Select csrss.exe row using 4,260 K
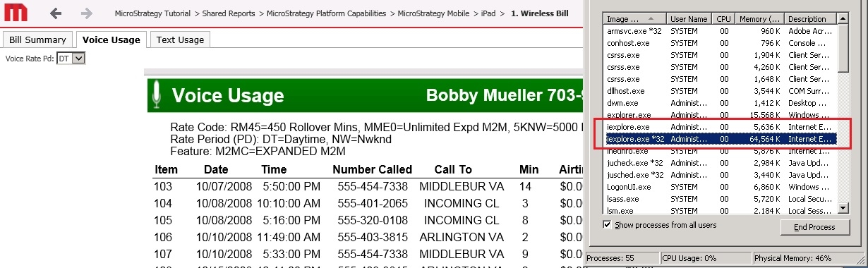Screen dimensions: 868x268 721,67
